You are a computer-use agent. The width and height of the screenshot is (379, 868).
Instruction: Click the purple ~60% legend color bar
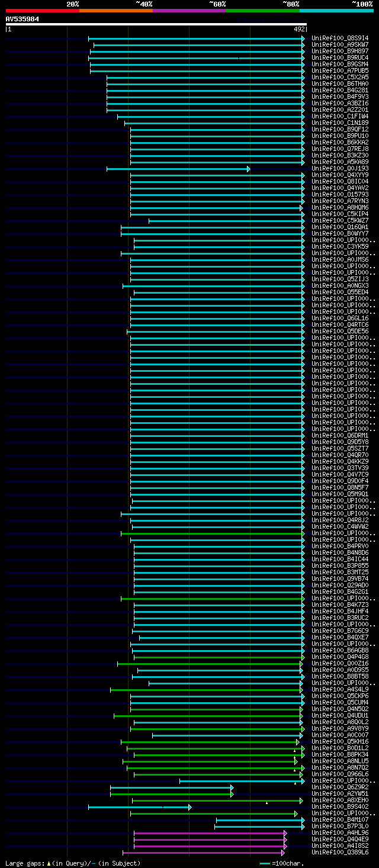189,11
